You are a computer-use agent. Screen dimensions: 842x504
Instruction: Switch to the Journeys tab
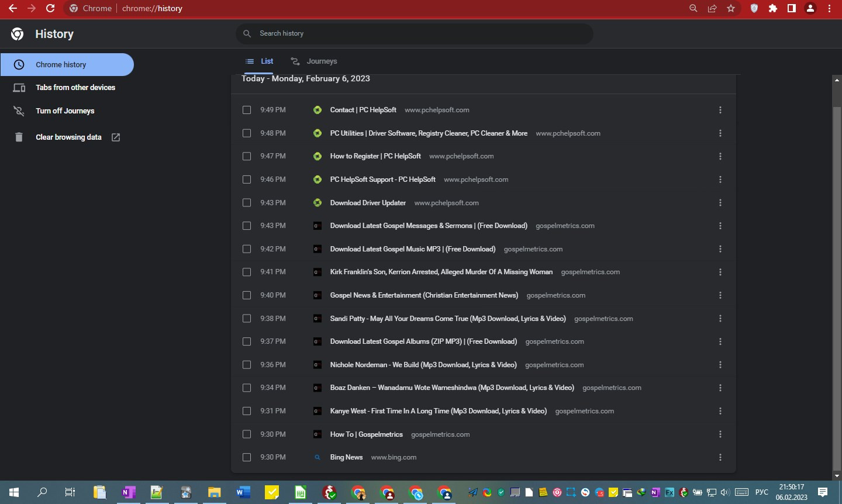click(x=314, y=61)
